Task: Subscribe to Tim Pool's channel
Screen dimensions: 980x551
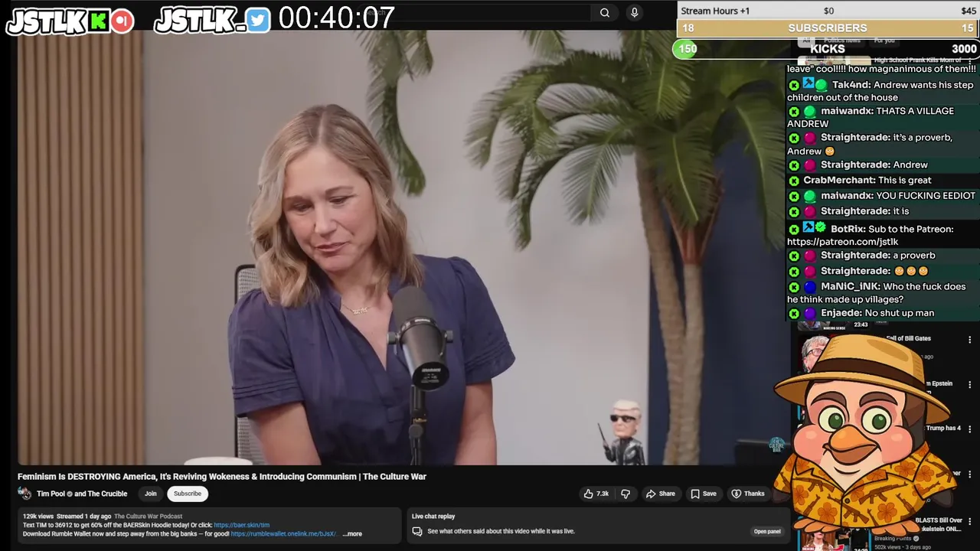Action: click(x=188, y=494)
